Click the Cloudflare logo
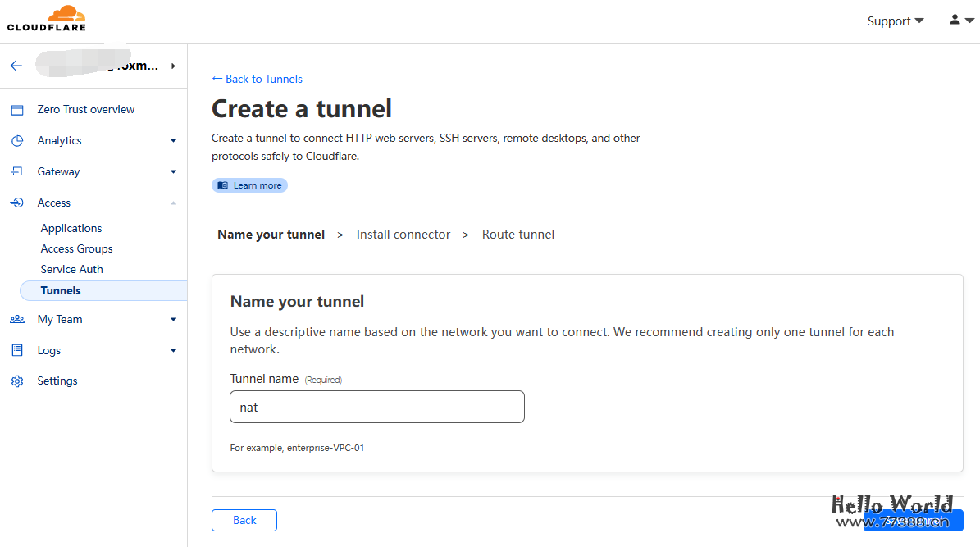 tap(47, 19)
